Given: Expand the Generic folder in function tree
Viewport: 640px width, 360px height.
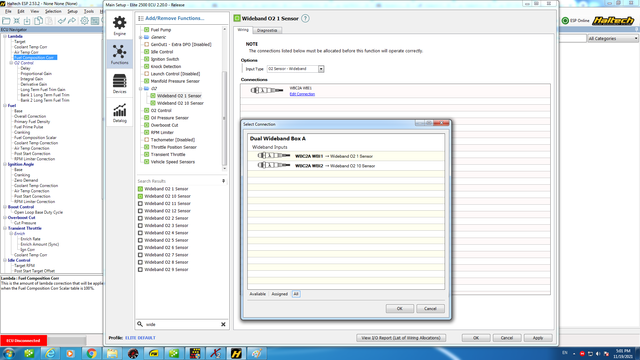Looking at the screenshot, I should coord(141,37).
